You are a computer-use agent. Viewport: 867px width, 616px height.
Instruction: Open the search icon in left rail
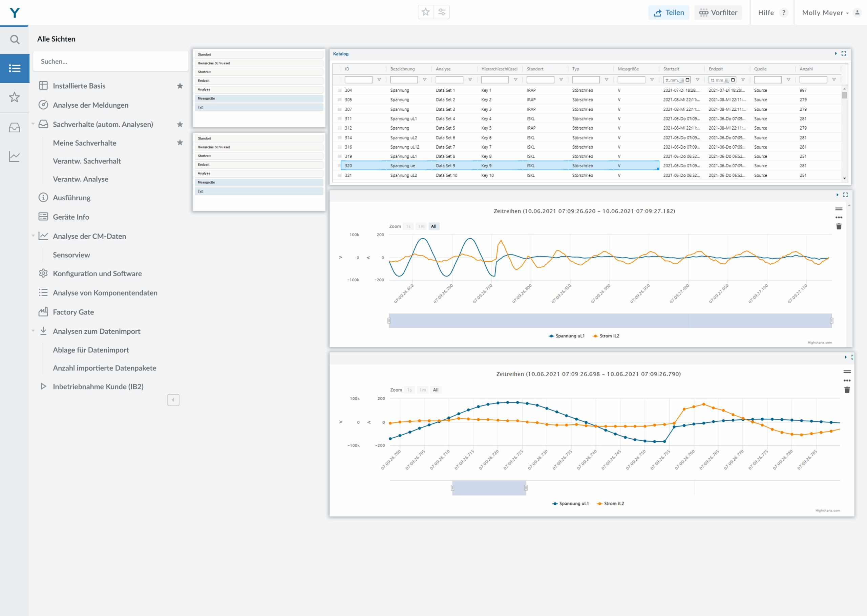(15, 40)
